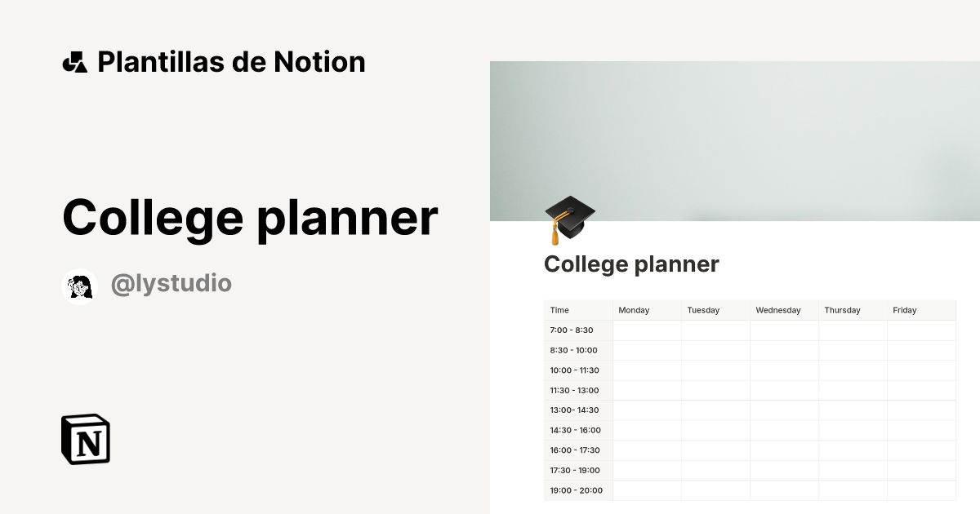
Task: Select the College planner page title
Action: [x=250, y=217]
